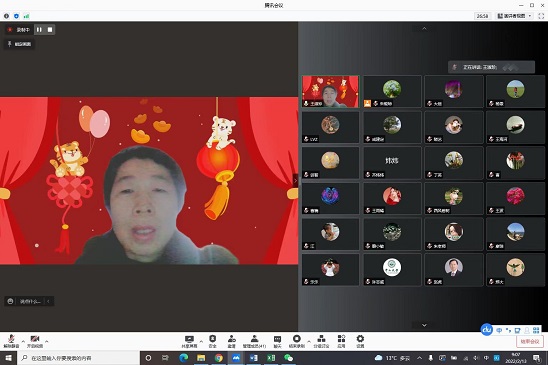The height and width of the screenshot is (365, 548).
Task: Expand microphone options arrow next to mute
Action: tap(23, 341)
